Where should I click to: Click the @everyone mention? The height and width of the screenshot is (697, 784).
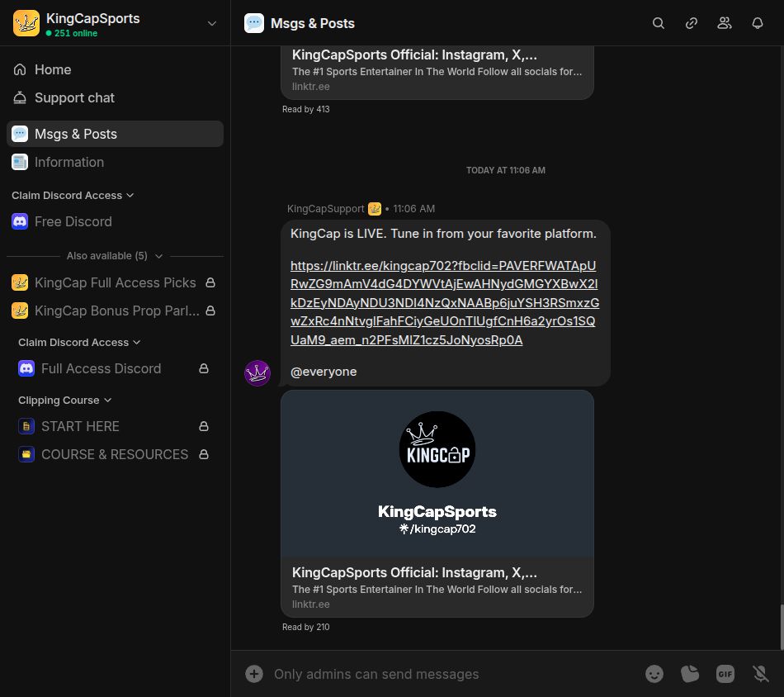[x=324, y=372]
